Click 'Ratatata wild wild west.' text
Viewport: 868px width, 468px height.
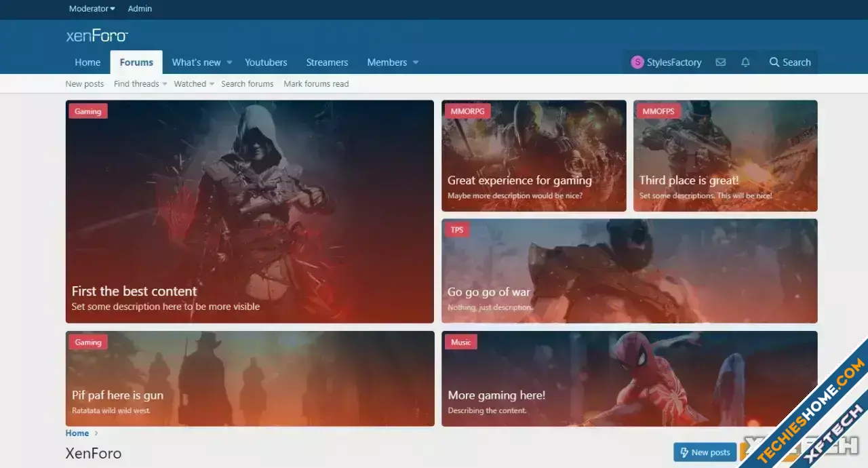111,411
